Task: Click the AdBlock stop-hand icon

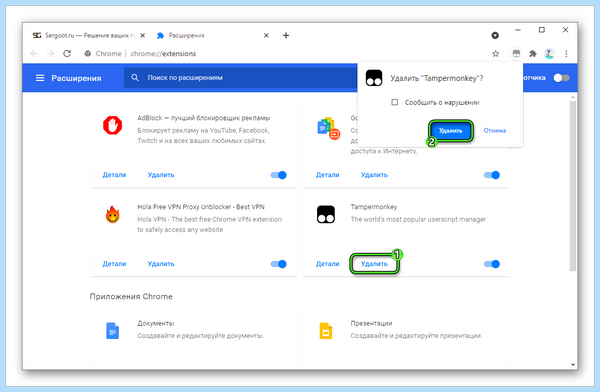Action: (112, 126)
